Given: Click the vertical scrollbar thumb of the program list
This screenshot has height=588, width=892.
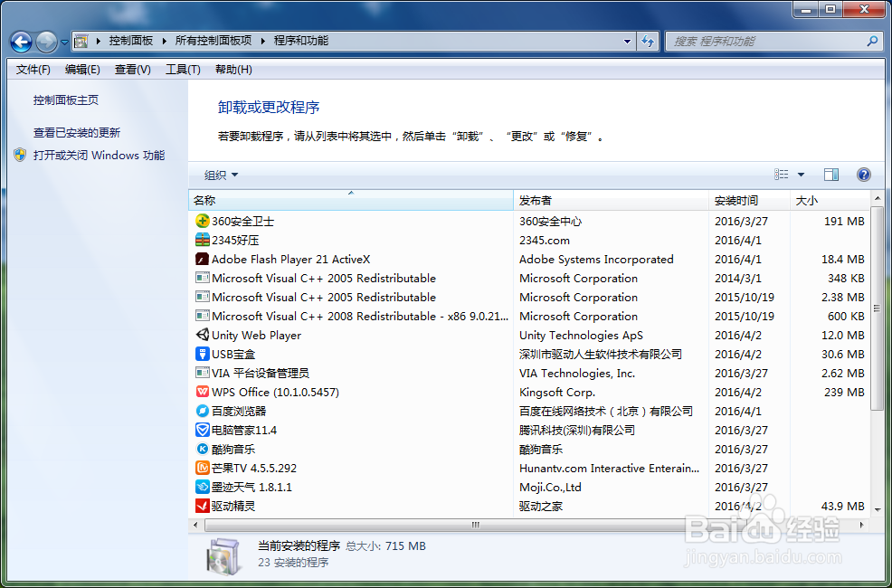Looking at the screenshot, I should click(x=877, y=308).
